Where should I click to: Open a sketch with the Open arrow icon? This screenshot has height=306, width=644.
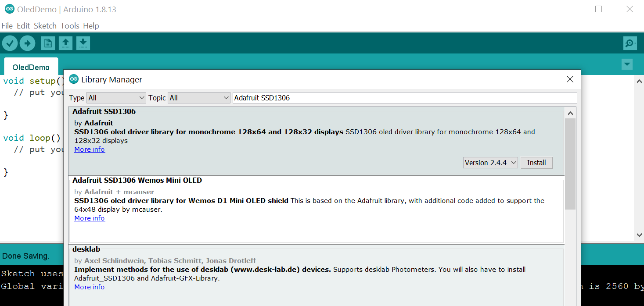pos(65,43)
